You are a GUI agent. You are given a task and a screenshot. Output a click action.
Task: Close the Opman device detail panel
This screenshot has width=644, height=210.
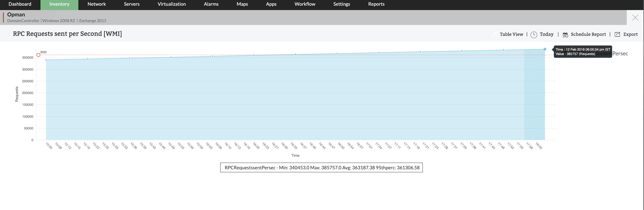pos(635,17)
